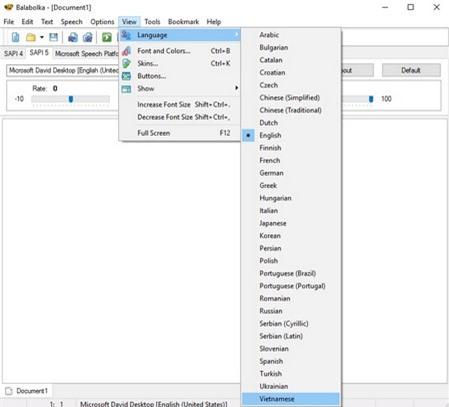Image resolution: width=449 pixels, height=407 pixels.
Task: Click the New document toolbar icon
Action: tap(15, 37)
